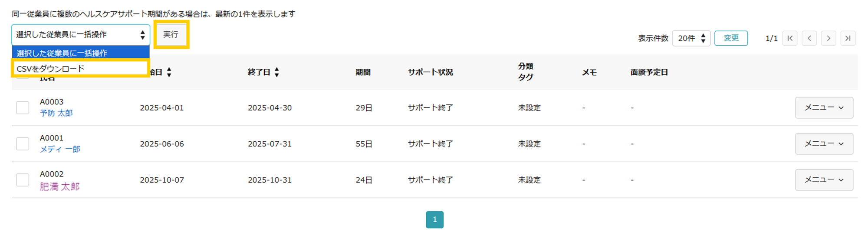Choose 選択した従業員に一括操作 highlighted option
The image size is (868, 230).
[x=81, y=53]
